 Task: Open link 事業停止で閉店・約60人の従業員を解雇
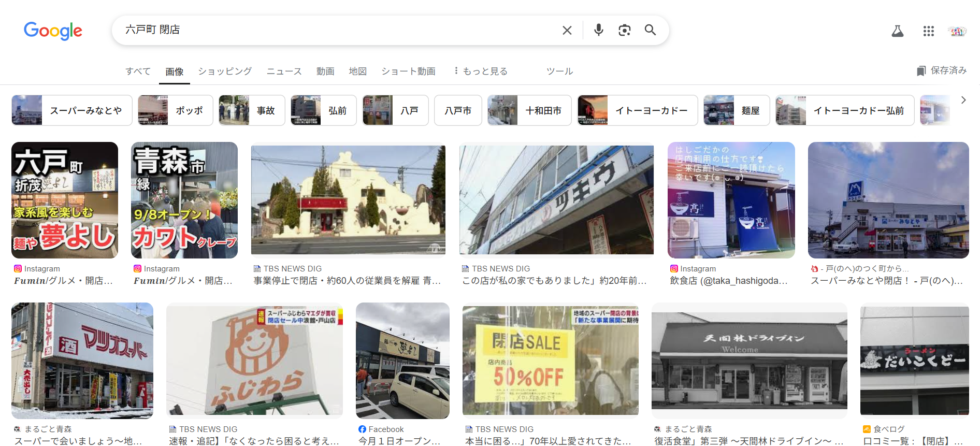[347, 281]
